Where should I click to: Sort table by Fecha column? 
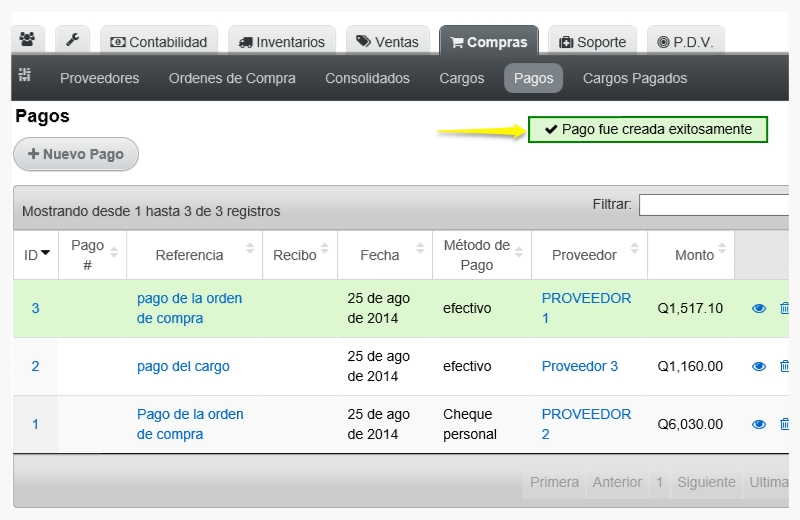tap(385, 255)
